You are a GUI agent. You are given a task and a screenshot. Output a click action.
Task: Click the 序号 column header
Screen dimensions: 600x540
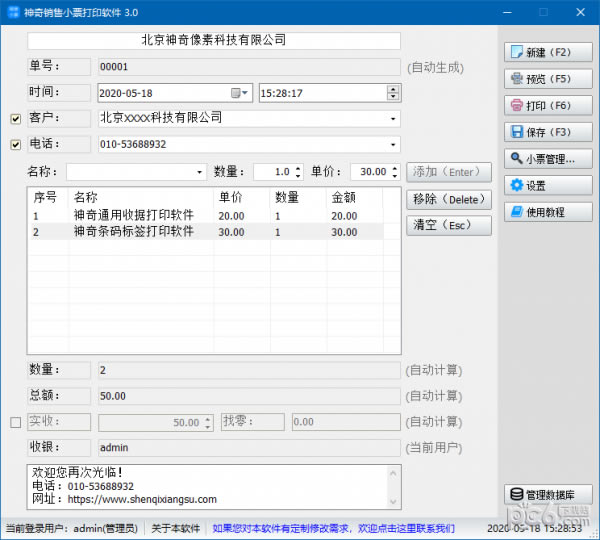pyautogui.click(x=49, y=197)
